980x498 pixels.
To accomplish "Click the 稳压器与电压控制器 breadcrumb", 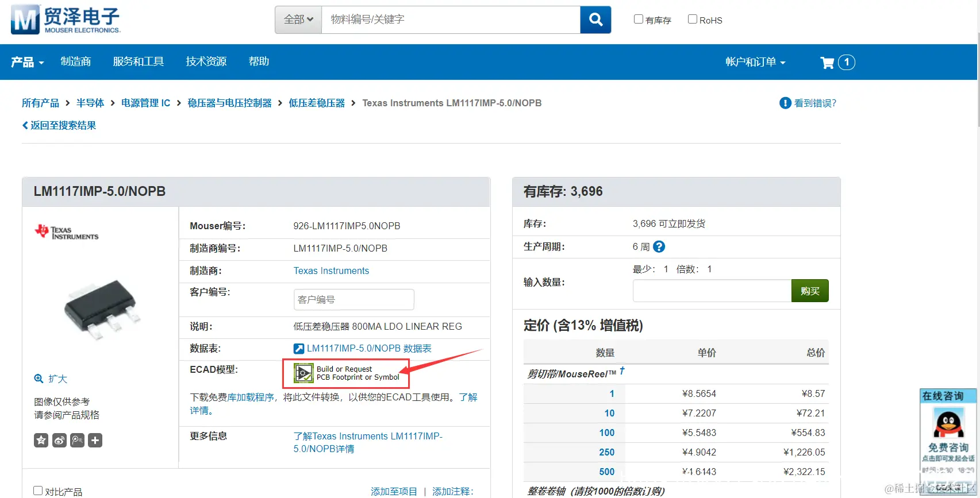I will (x=229, y=103).
